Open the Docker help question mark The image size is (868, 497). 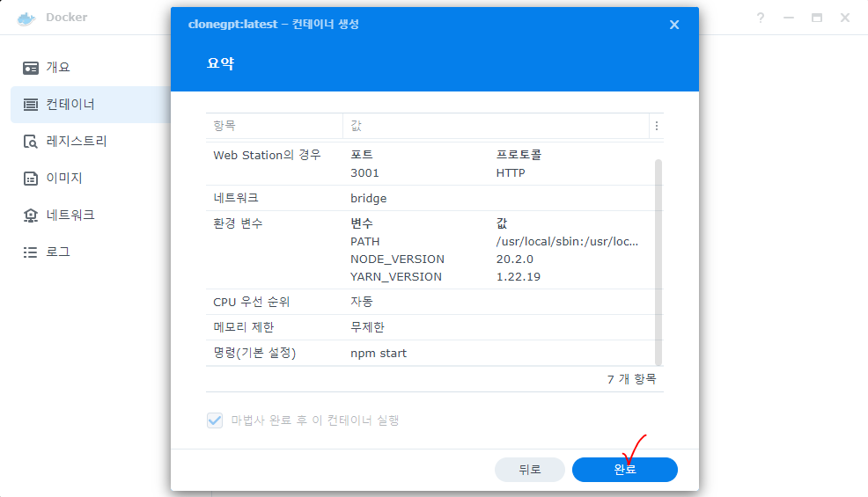click(761, 18)
